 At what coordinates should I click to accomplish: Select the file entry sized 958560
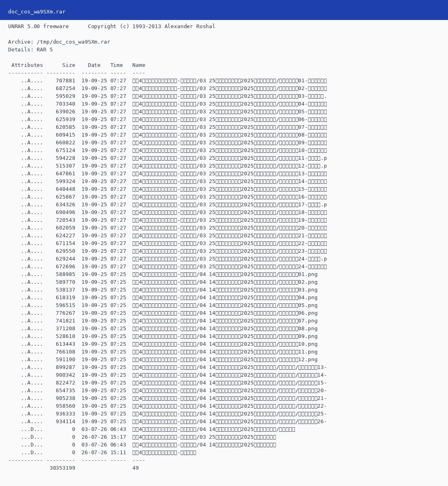[x=167, y=406]
